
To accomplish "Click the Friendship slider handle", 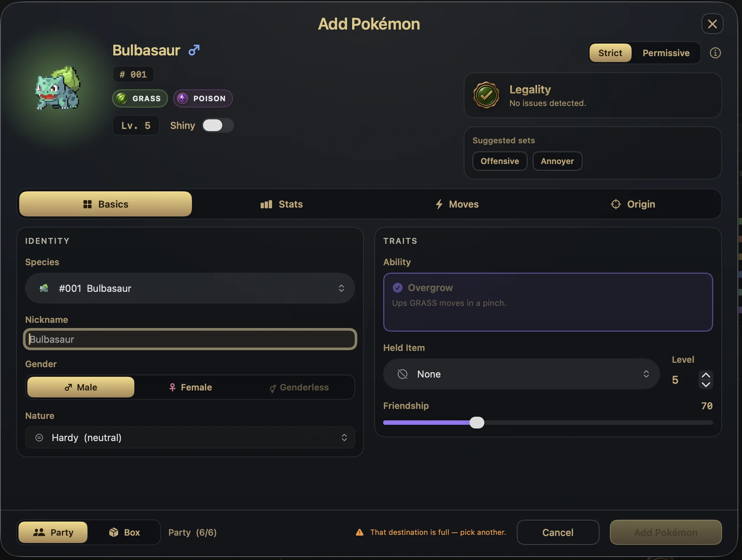I will [x=477, y=423].
